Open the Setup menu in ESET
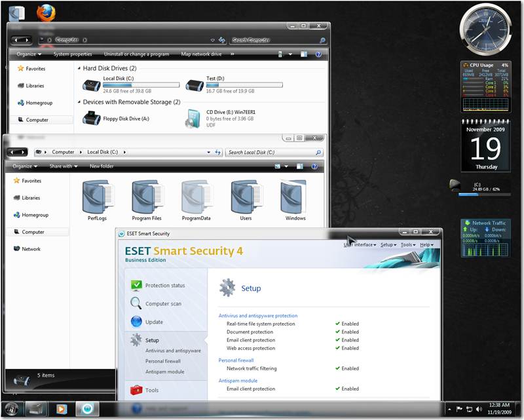 pyautogui.click(x=388, y=245)
